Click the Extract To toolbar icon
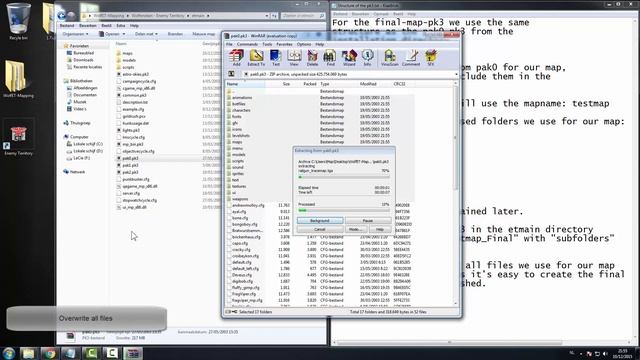Image resolution: width=640 pixels, height=360 pixels. coord(256,58)
